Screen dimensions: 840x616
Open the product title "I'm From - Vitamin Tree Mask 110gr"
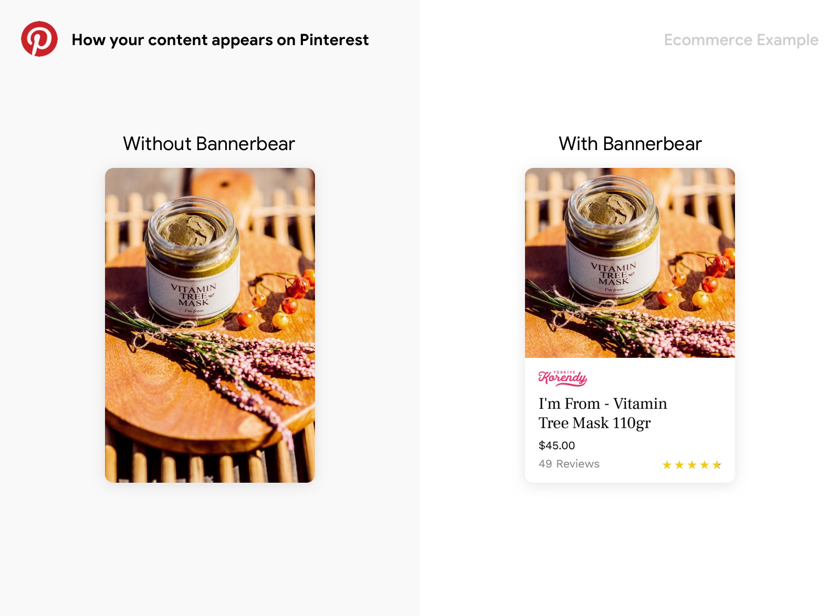click(602, 413)
